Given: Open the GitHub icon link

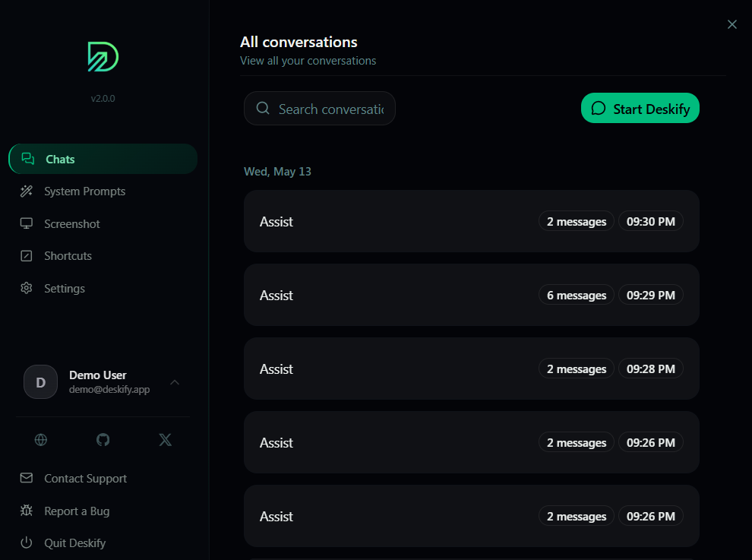Looking at the screenshot, I should (x=103, y=439).
